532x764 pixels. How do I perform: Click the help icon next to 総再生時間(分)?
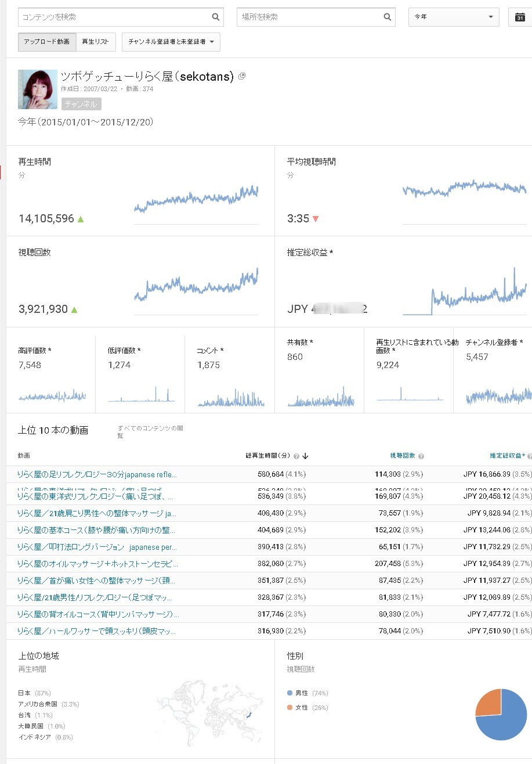pyautogui.click(x=296, y=456)
